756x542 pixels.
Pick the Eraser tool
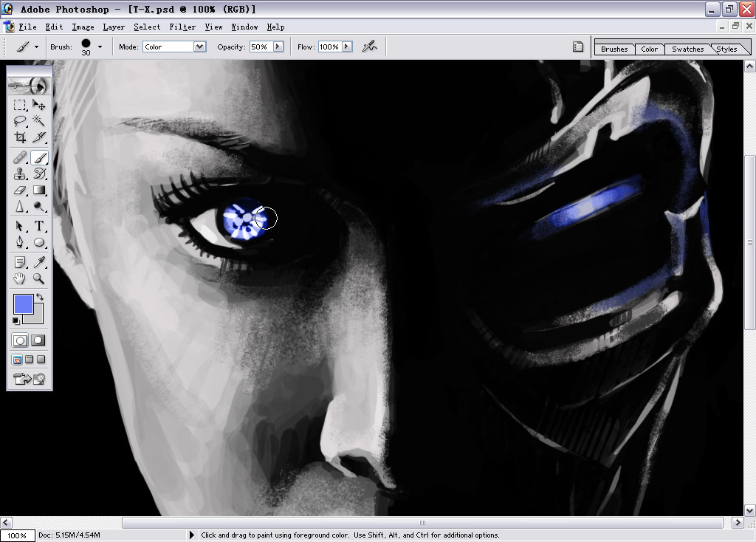(20, 190)
